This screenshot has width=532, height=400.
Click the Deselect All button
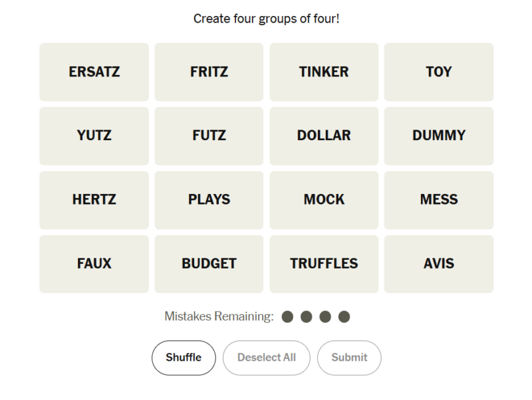[266, 357]
